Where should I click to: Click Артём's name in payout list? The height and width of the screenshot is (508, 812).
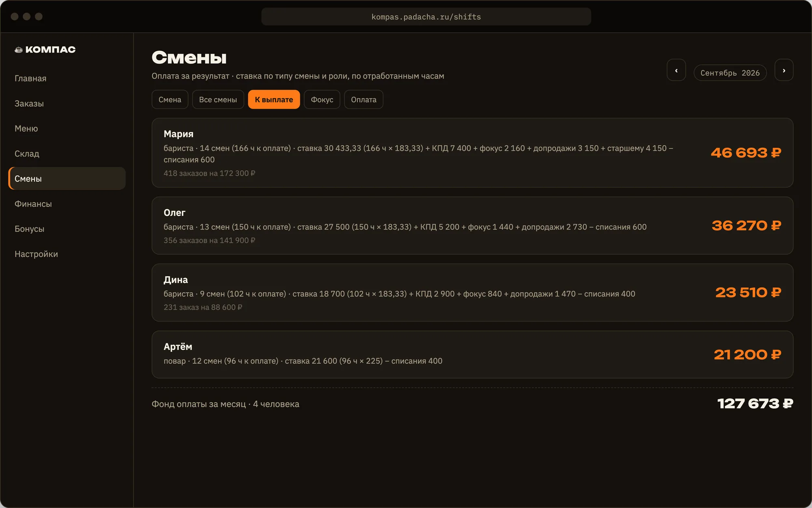(x=178, y=347)
